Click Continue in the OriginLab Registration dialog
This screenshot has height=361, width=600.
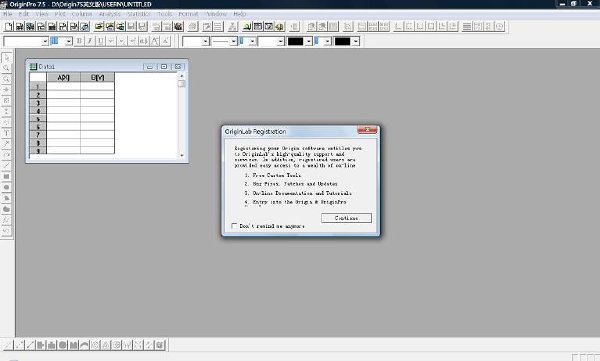pos(346,218)
